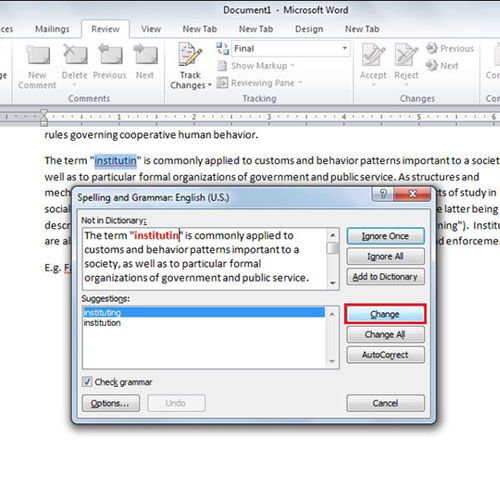Toggle the Check grammar checkbox
Viewport: 500px width, 500px height.
coord(87,382)
